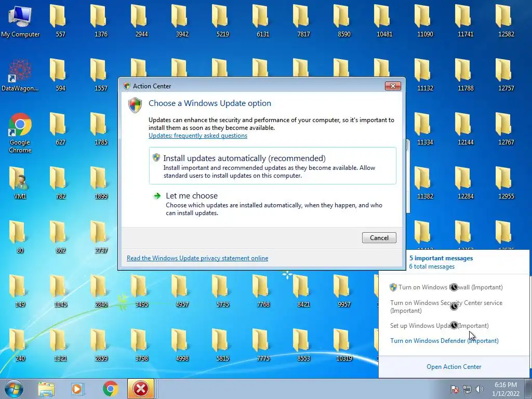Select folder 5219 on the desktop
The height and width of the screenshot is (399, 532).
pos(222,21)
